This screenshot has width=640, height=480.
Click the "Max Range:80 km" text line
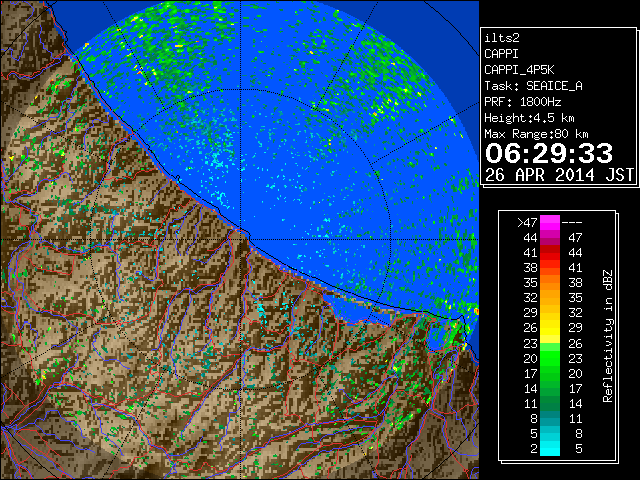click(x=536, y=134)
